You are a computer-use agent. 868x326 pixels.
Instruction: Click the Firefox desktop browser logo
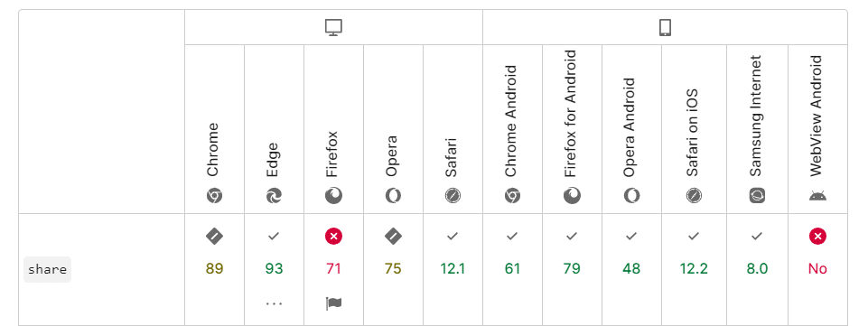(x=334, y=195)
